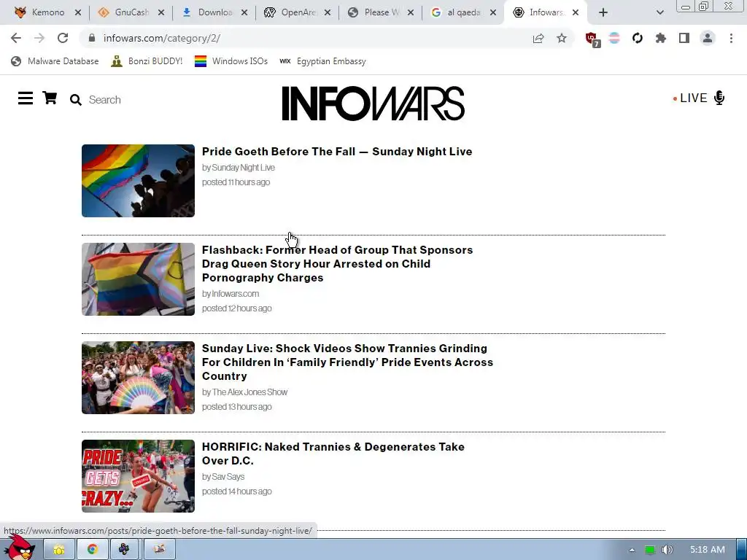
Task: Open the Extensions puzzle icon
Action: point(661,38)
